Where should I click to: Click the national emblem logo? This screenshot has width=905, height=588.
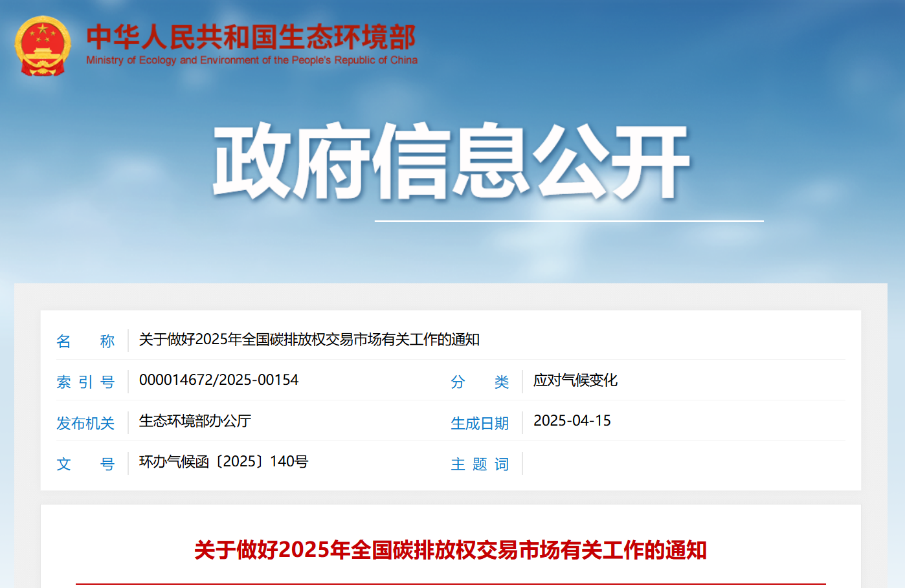(43, 46)
